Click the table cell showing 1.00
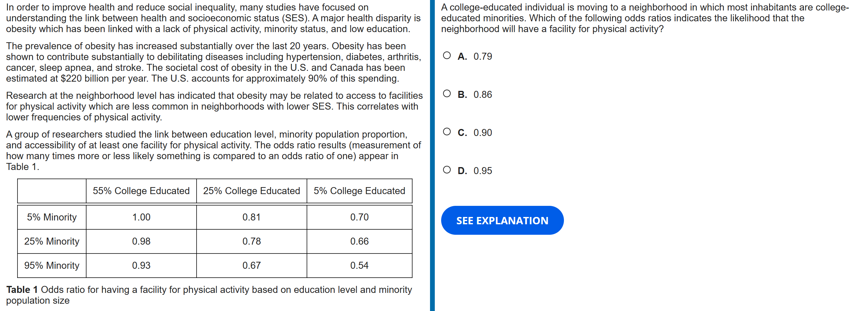The height and width of the screenshot is (311, 868). (141, 217)
